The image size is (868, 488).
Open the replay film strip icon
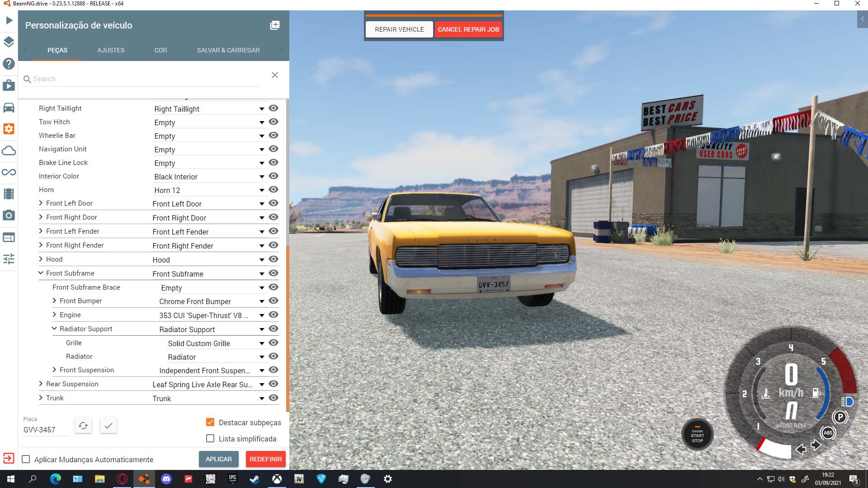tap(9, 194)
